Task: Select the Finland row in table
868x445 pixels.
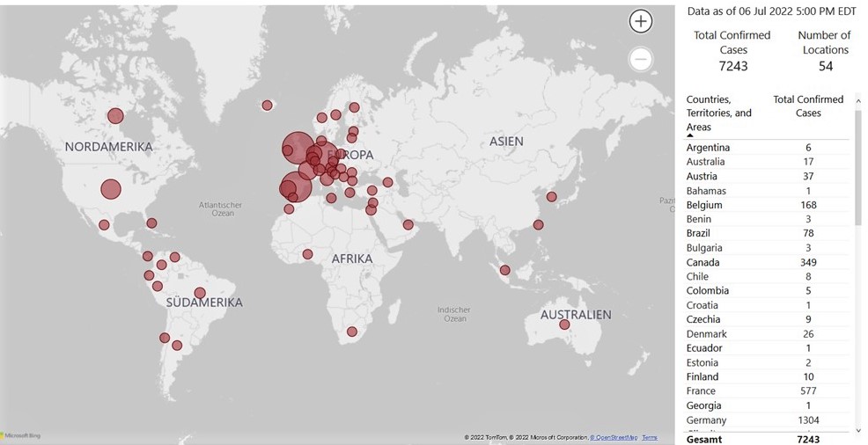Action: 767,377
